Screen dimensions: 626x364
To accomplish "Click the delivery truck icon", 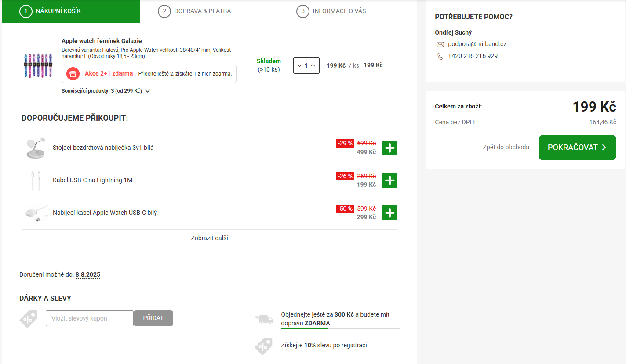I will (264, 319).
